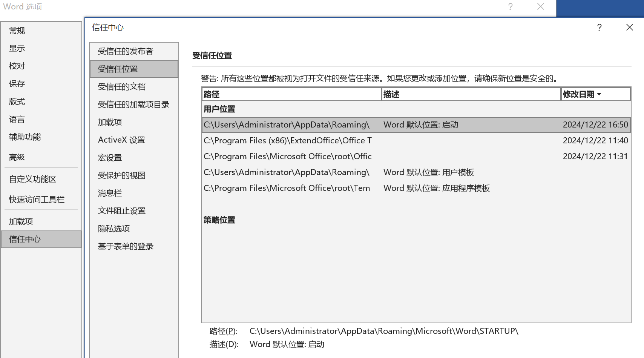Click the date 2024/12/22 11:40
Viewport: 644px width, 358px height.
(595, 141)
